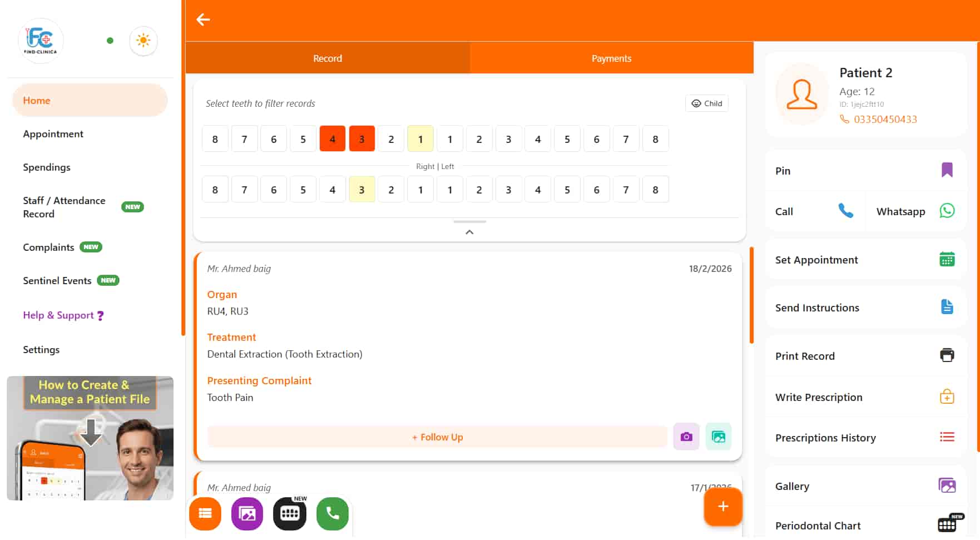This screenshot has width=980, height=540.
Task: Select highlighted upper right tooth 1
Action: [420, 139]
